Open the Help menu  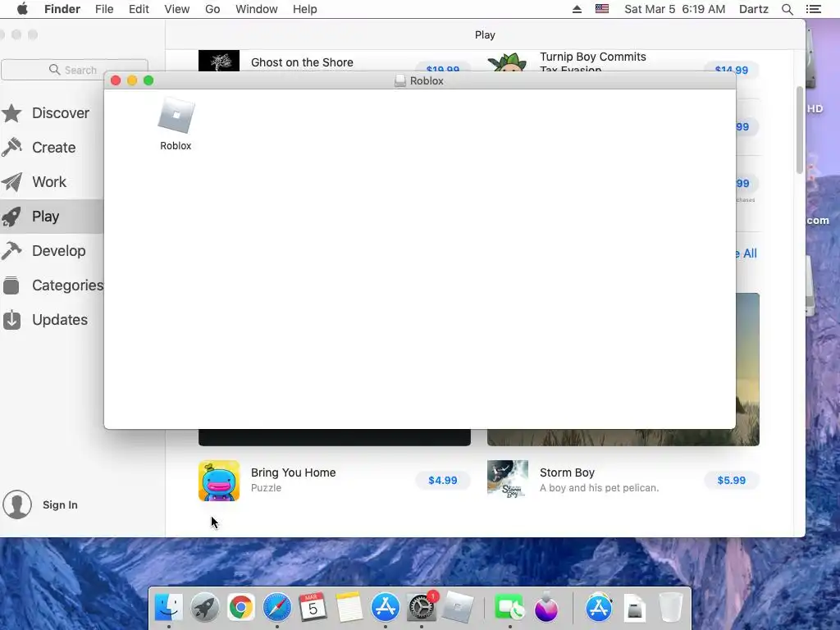click(x=305, y=9)
